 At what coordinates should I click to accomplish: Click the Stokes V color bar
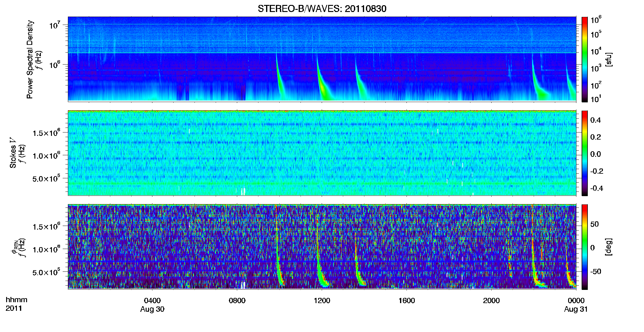coord(585,153)
